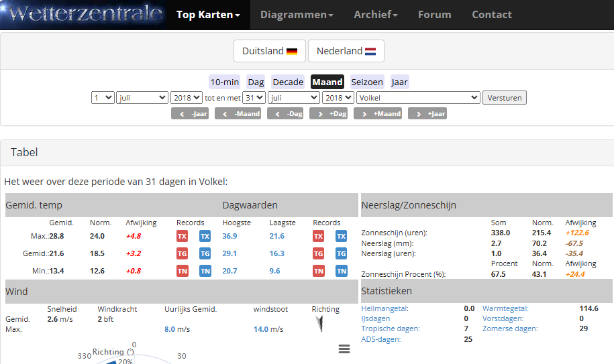Click the blue TG record icon in Gemid. row
This screenshot has height=364, width=614.
tap(205, 253)
